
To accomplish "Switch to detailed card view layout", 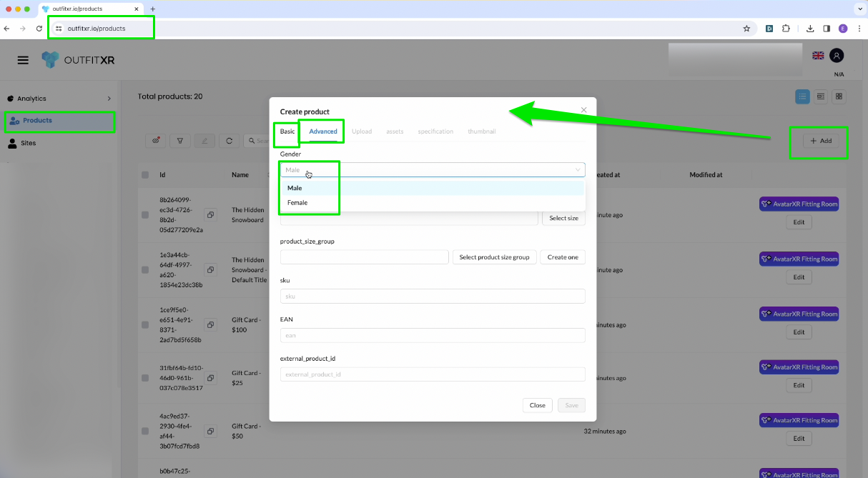I will (821, 96).
